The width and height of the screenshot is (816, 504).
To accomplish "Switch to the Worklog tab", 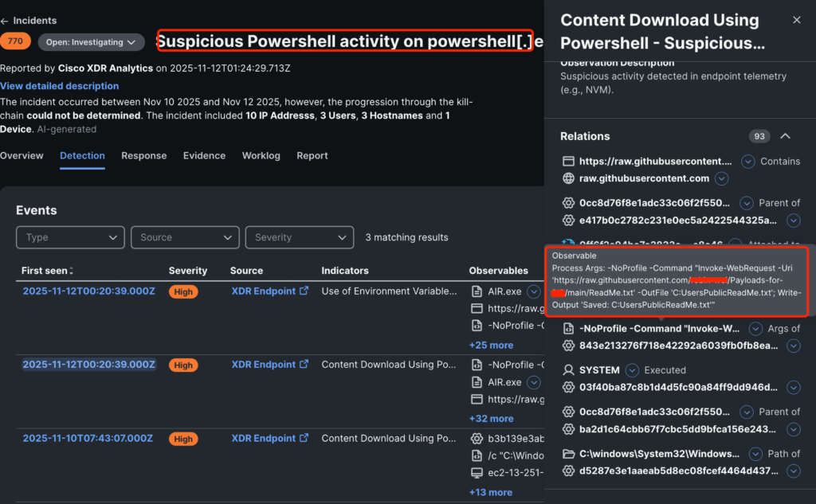I will 261,156.
